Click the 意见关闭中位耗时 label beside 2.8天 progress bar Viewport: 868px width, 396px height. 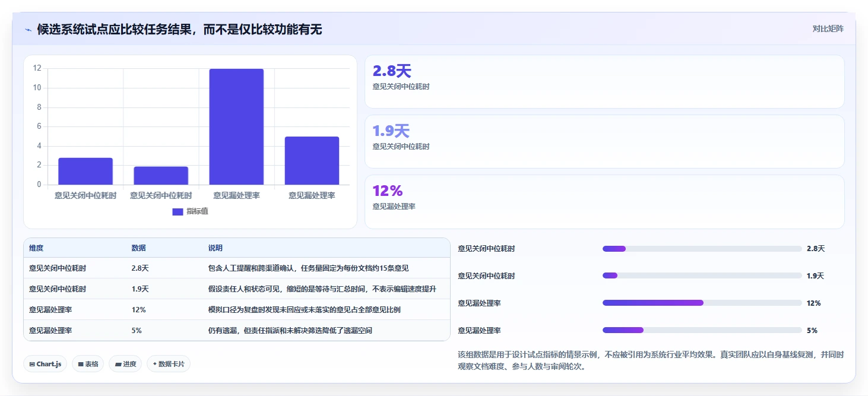tap(486, 249)
